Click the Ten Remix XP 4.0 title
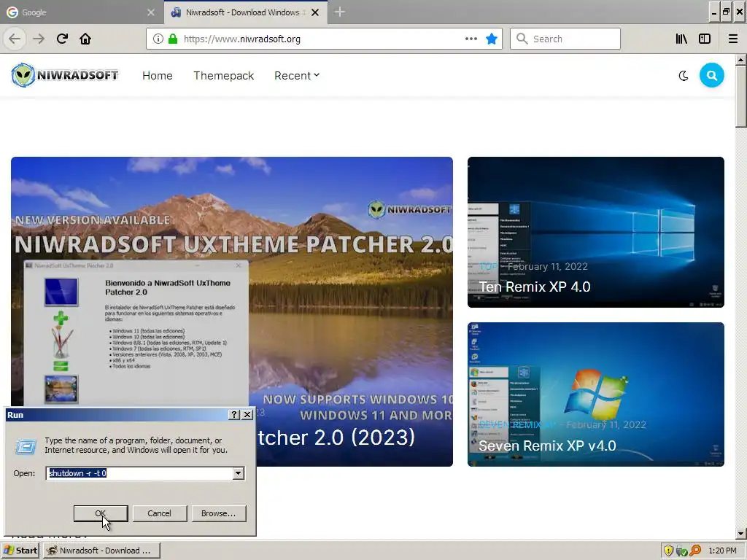This screenshot has width=747, height=560. coord(535,287)
